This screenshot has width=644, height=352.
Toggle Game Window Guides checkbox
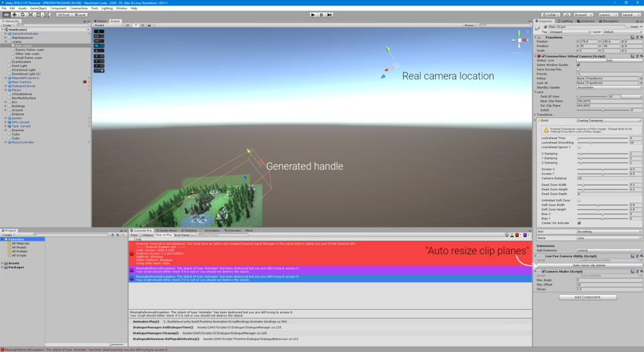[578, 65]
